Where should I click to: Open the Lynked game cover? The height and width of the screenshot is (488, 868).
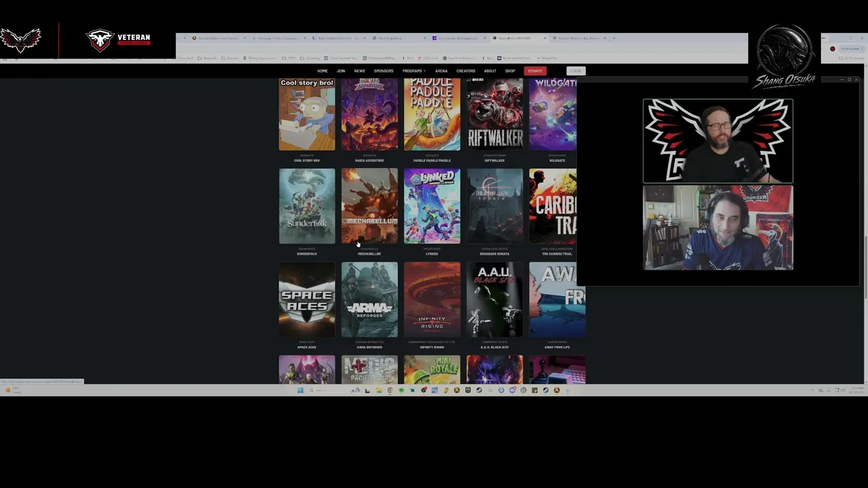(x=432, y=206)
